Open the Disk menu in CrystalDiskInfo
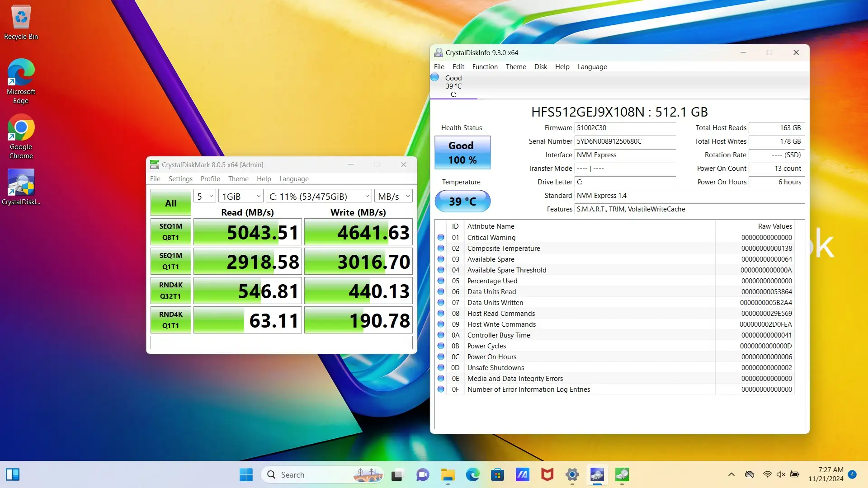The width and height of the screenshot is (868, 488). (541, 66)
